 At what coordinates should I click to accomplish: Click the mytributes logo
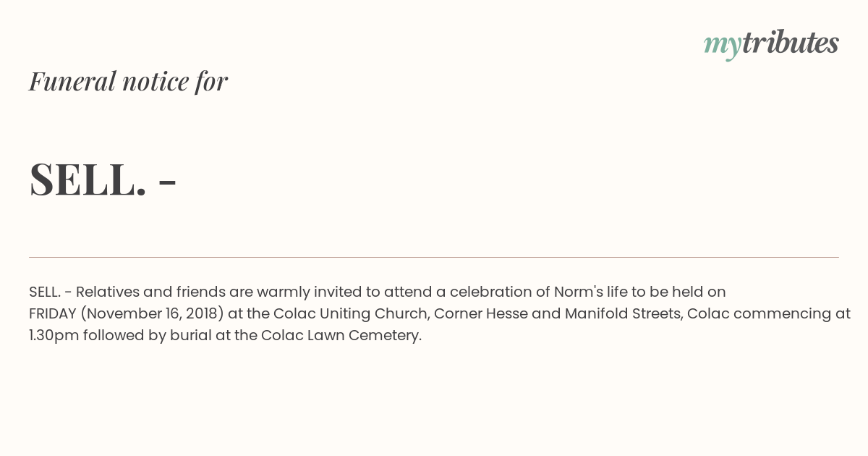click(771, 44)
